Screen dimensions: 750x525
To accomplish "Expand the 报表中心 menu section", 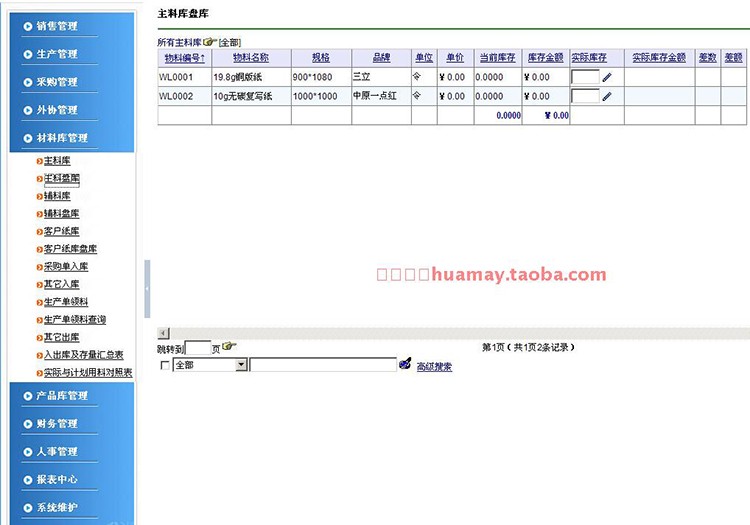I will click(57, 480).
